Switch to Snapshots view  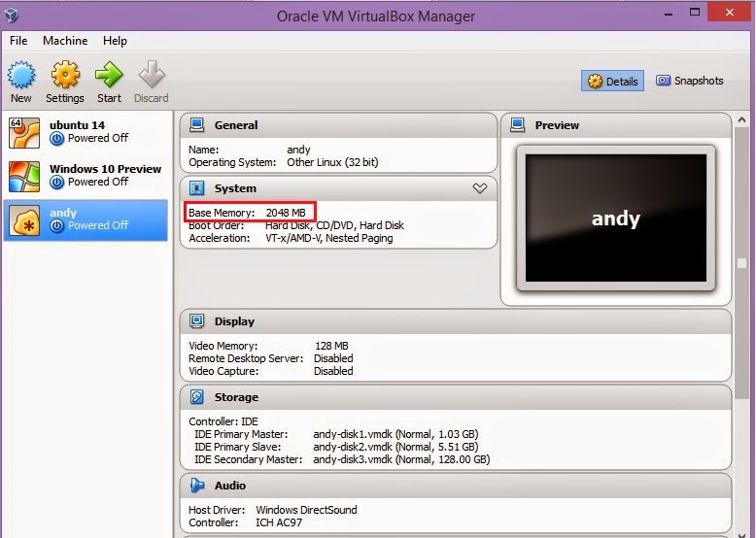point(690,81)
